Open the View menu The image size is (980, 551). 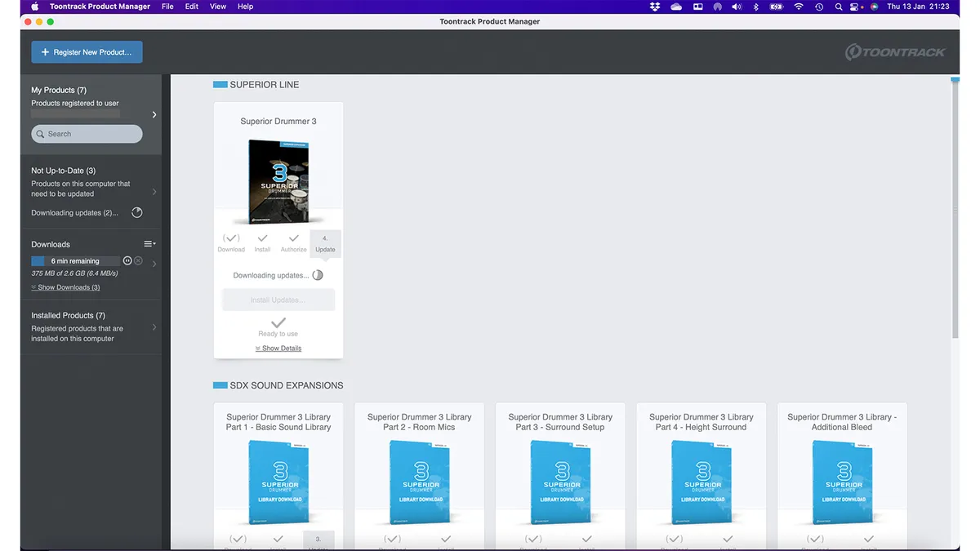click(218, 7)
